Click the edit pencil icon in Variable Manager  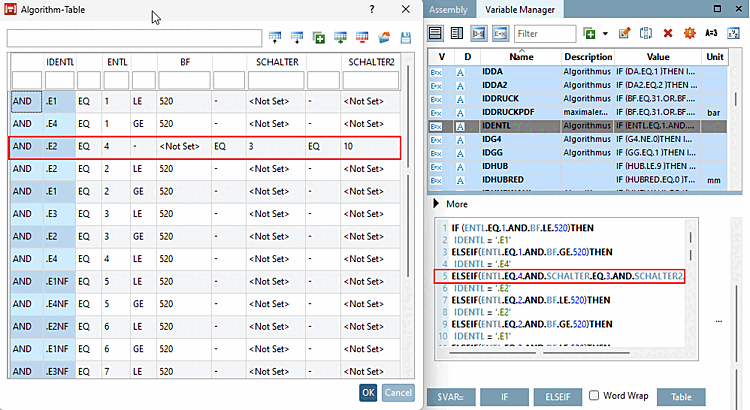tap(624, 33)
